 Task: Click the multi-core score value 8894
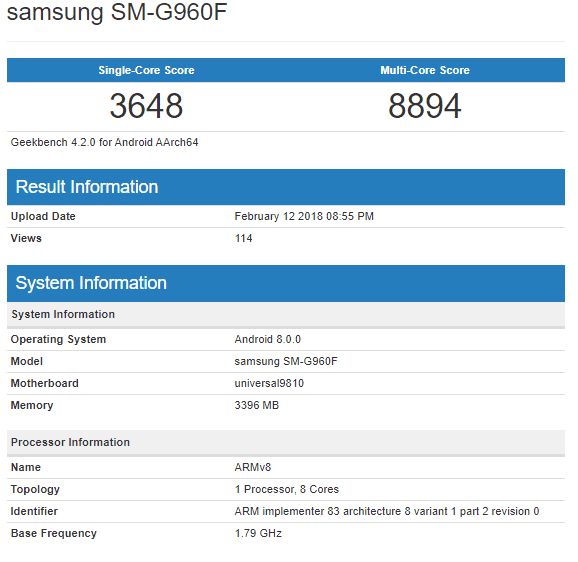425,106
